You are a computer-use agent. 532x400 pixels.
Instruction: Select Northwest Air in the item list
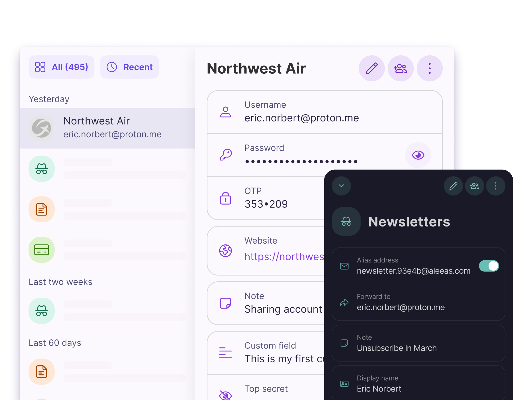107,128
